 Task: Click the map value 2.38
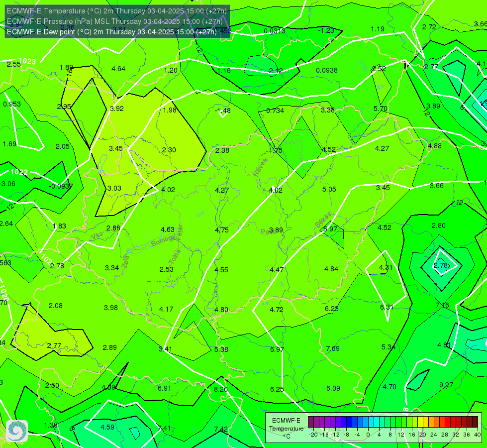click(222, 150)
